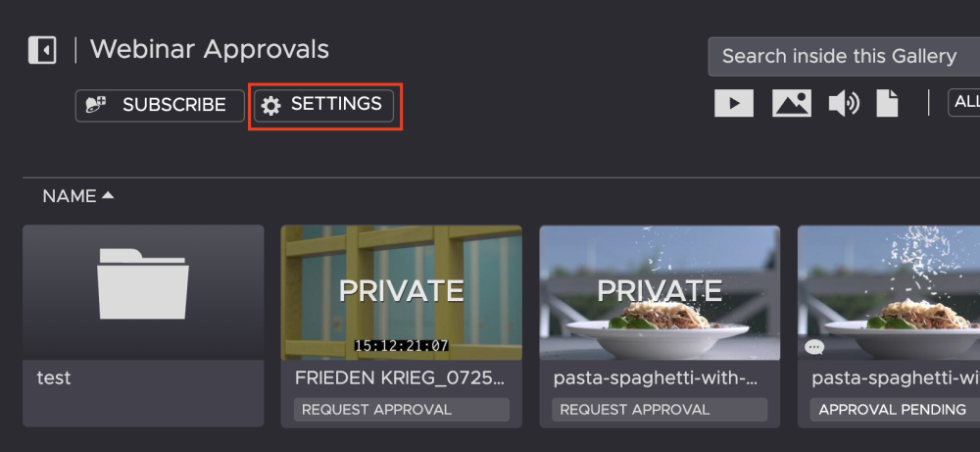
Task: Click the APPROVAL PENDING status badge
Action: click(x=892, y=410)
